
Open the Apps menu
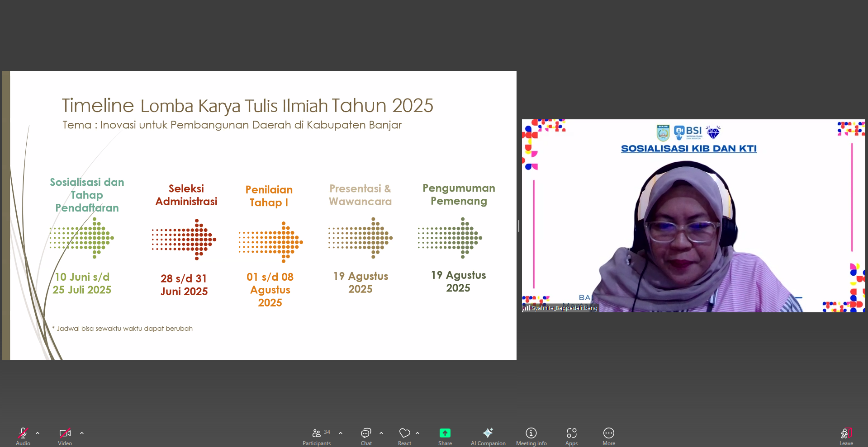(x=571, y=436)
